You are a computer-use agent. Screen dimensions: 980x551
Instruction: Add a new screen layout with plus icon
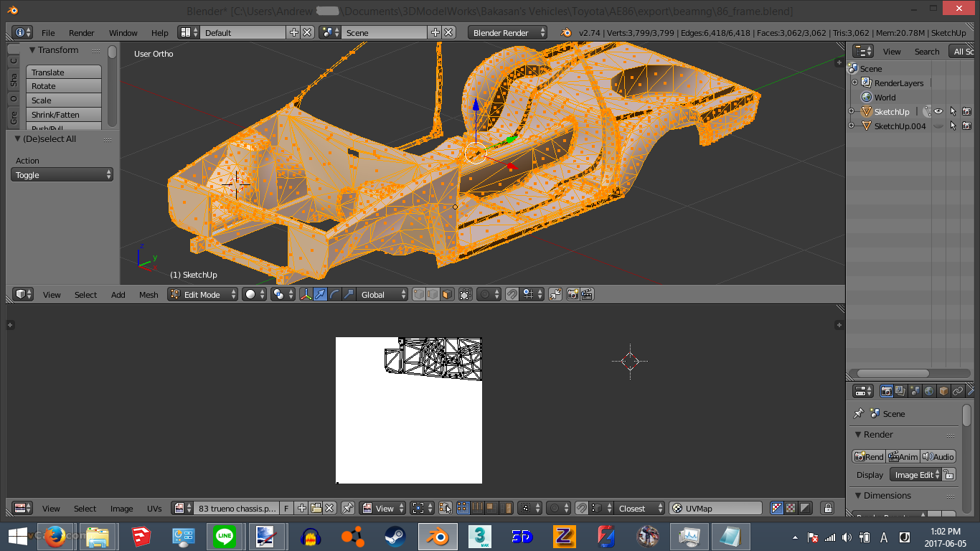[293, 33]
